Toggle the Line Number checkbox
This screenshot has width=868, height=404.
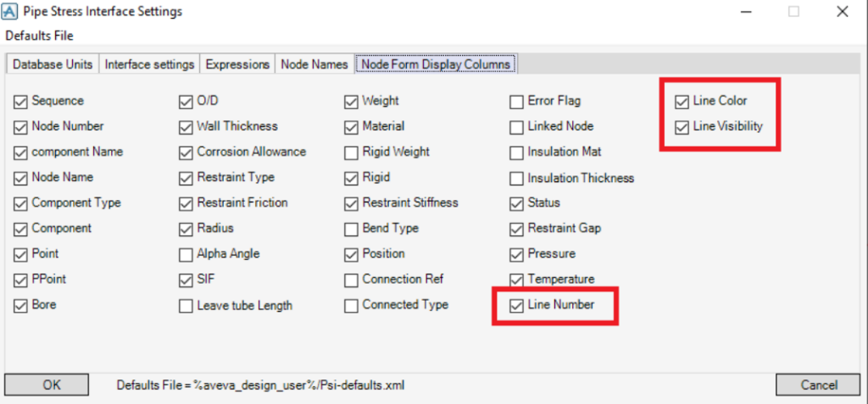(x=517, y=305)
